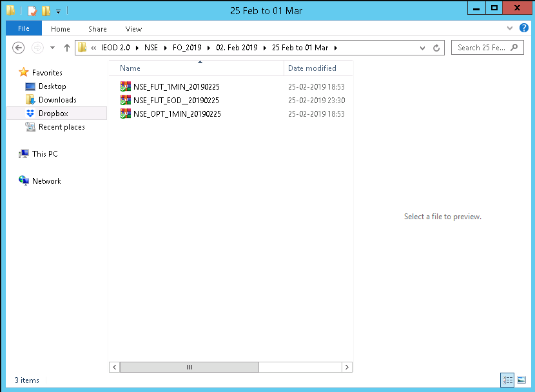The width and height of the screenshot is (535, 392).
Task: Open Dropbox in the navigation pane
Action: tap(53, 113)
